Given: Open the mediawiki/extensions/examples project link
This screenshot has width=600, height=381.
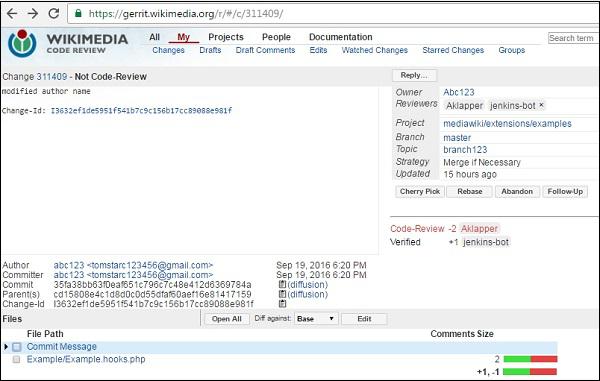Looking at the screenshot, I should point(507,124).
